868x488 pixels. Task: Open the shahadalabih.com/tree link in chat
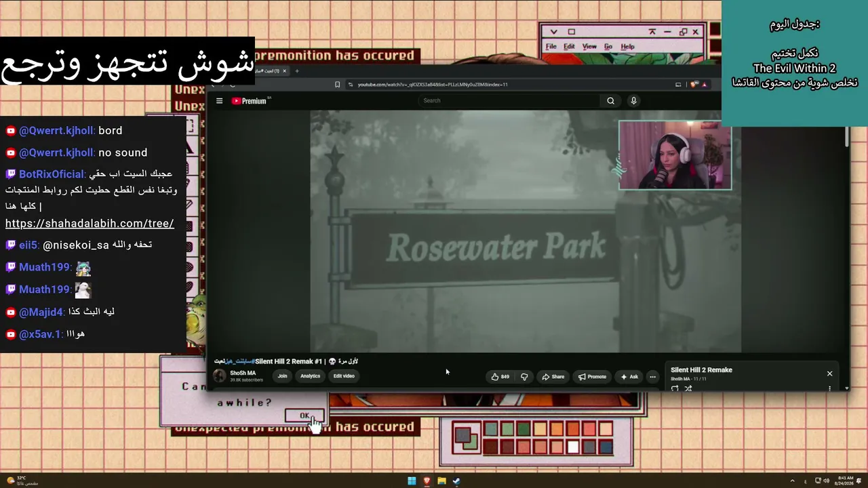pyautogui.click(x=90, y=224)
